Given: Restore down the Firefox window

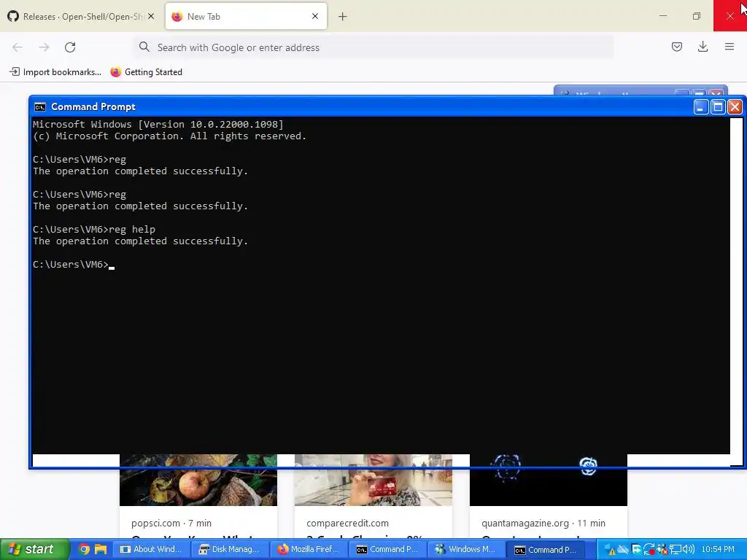Looking at the screenshot, I should coord(697,16).
